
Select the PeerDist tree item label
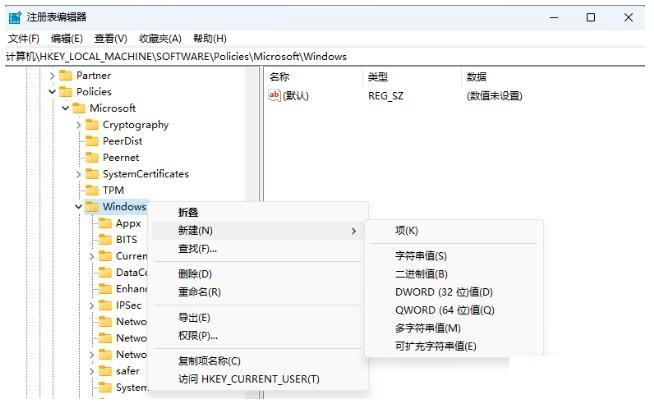point(123,141)
